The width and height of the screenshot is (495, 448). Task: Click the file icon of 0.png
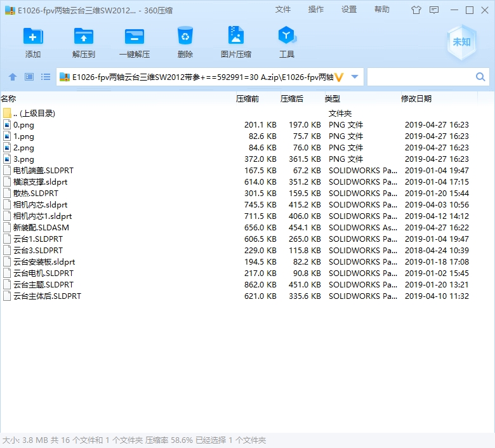click(7, 125)
